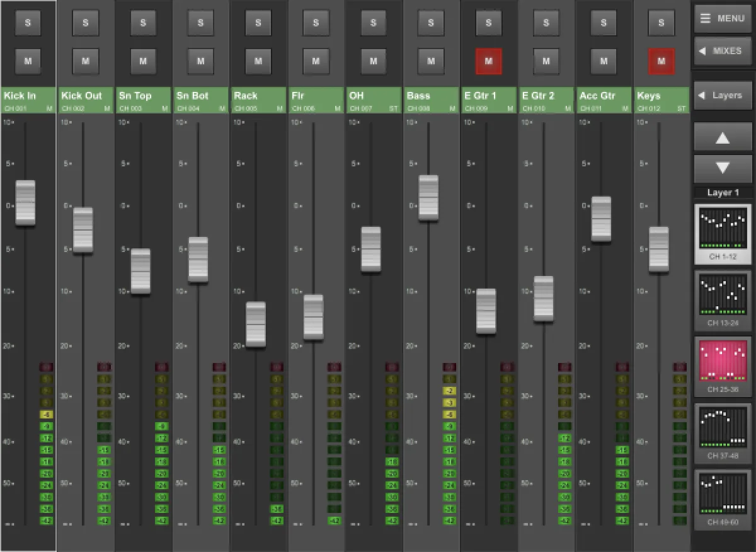Click the Sn Bot fader knob
Screen dimensions: 756x552
coord(198,260)
